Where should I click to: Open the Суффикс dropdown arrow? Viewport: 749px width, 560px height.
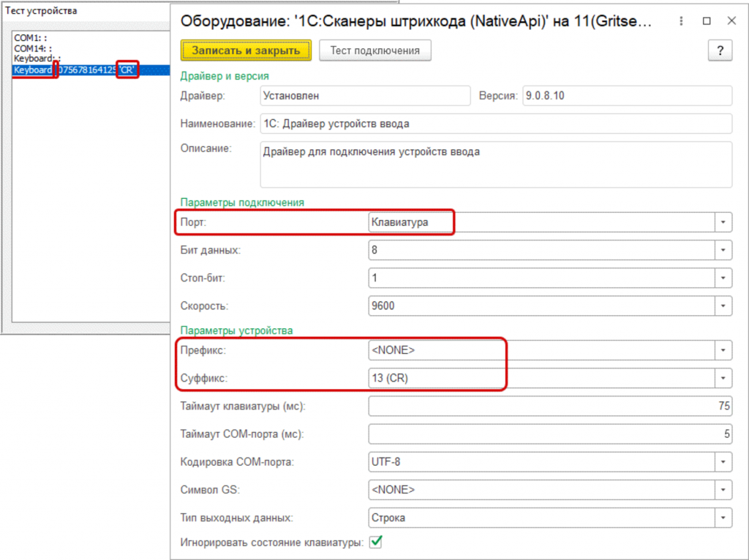pyautogui.click(x=723, y=378)
